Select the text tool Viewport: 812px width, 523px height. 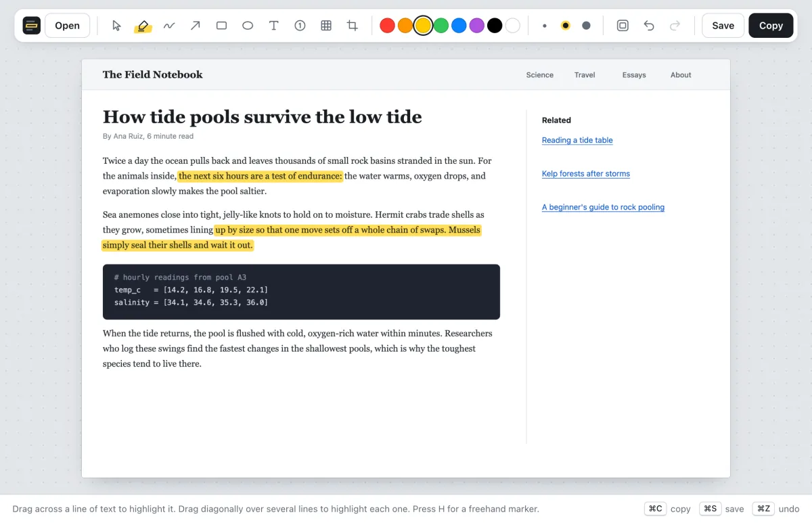pyautogui.click(x=273, y=26)
